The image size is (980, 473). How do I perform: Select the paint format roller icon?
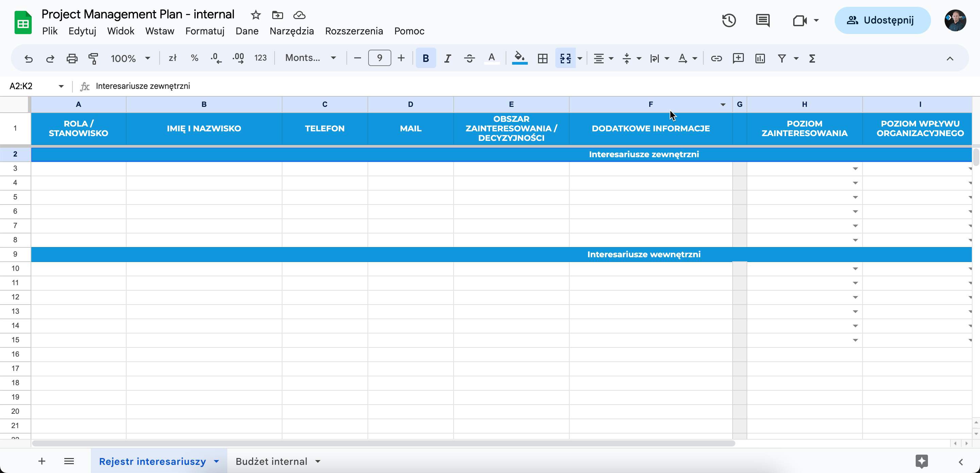tap(93, 58)
